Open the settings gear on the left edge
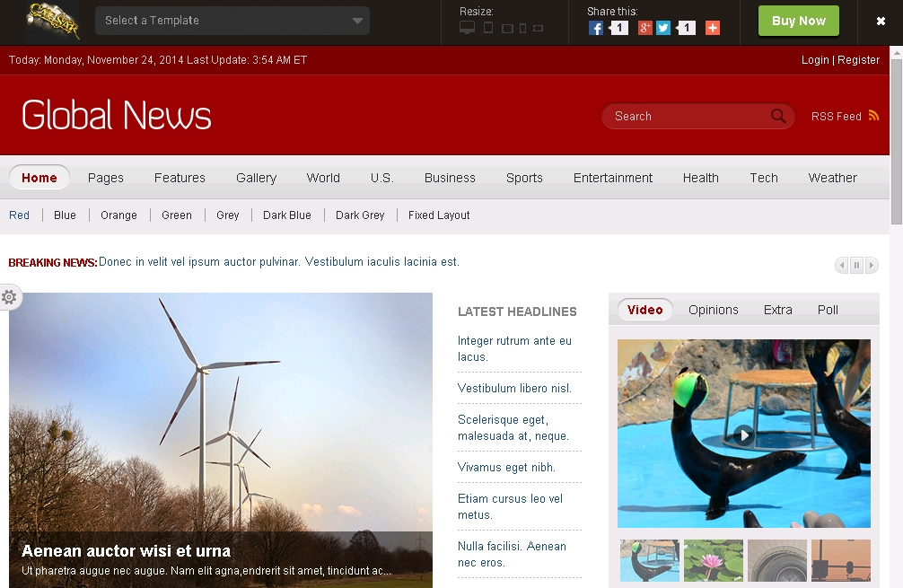The image size is (903, 588). pyautogui.click(x=9, y=297)
